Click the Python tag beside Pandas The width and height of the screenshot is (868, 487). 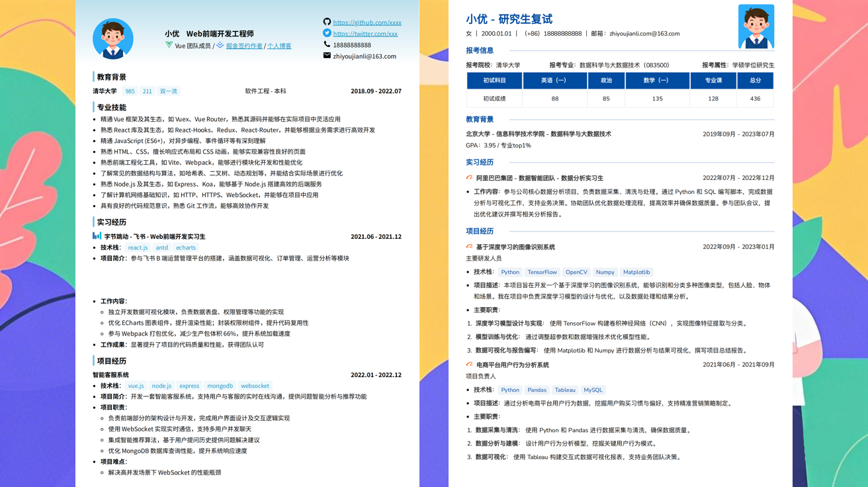point(510,390)
